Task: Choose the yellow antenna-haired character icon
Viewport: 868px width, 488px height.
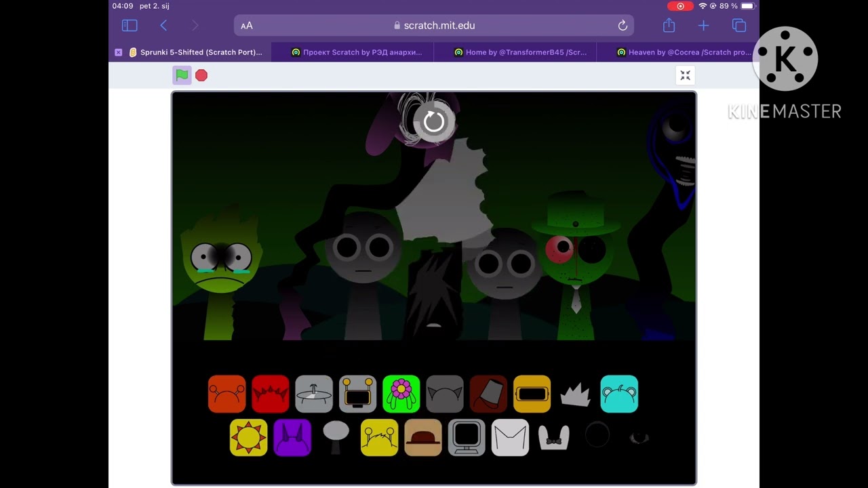Action: tap(379, 437)
